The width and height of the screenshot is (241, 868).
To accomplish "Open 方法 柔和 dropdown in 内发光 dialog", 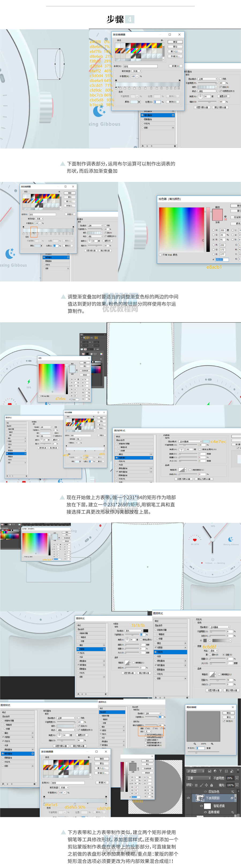I will [214, 650].
